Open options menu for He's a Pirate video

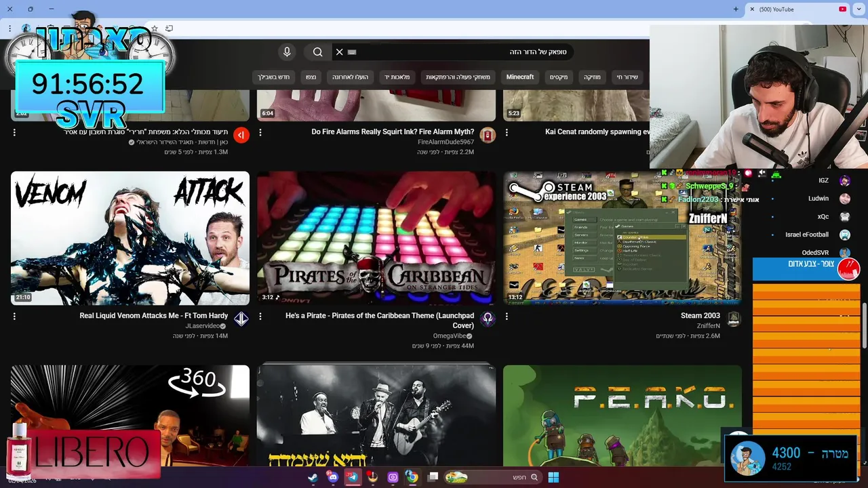[x=260, y=317]
